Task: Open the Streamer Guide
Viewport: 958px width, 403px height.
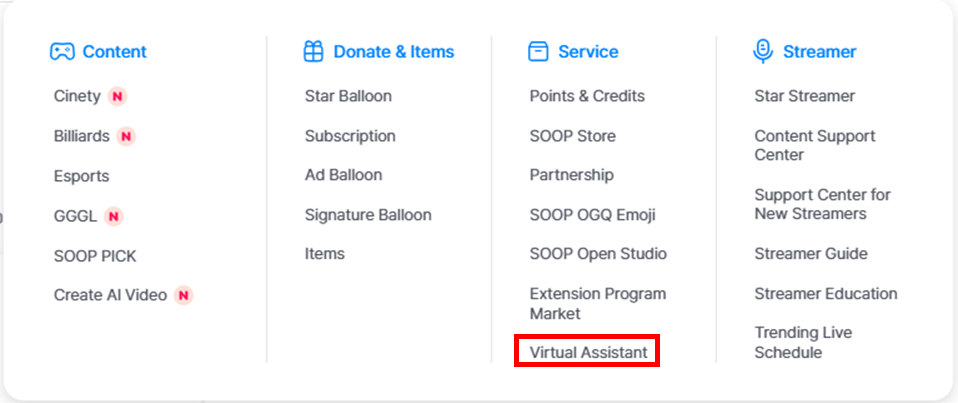Action: pyautogui.click(x=811, y=254)
